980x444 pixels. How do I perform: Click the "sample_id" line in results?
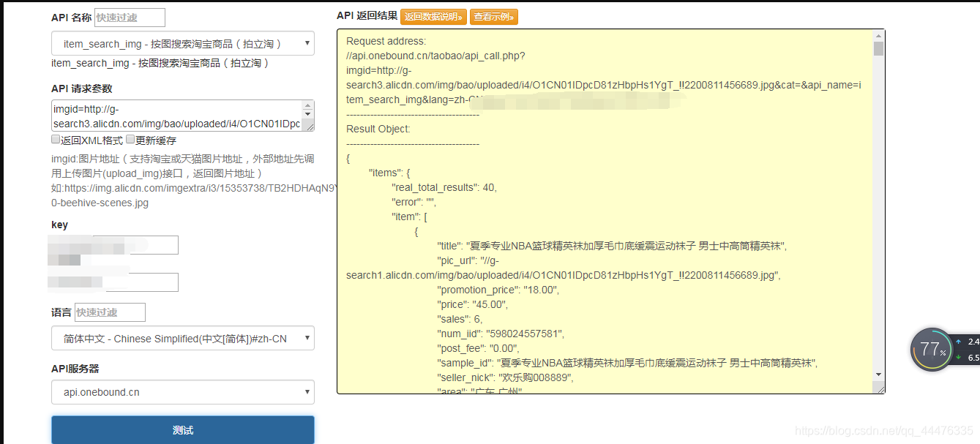point(627,363)
